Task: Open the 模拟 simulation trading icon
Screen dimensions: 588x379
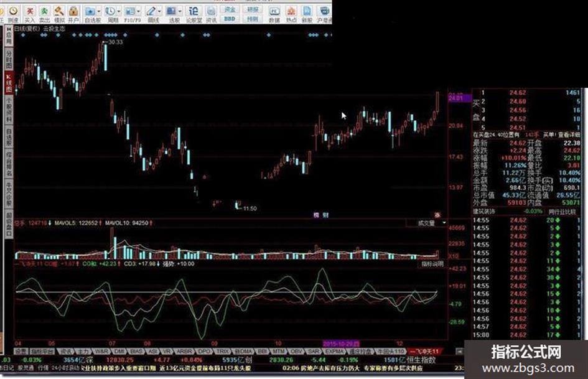Action: coord(59,14)
